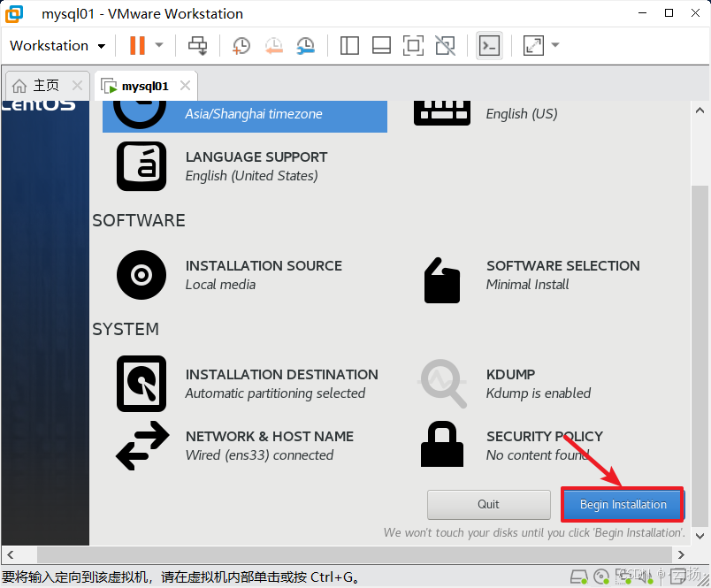Image resolution: width=711 pixels, height=588 pixels.
Task: Click the horizontal scrollbar left arrow
Action: 11,554
